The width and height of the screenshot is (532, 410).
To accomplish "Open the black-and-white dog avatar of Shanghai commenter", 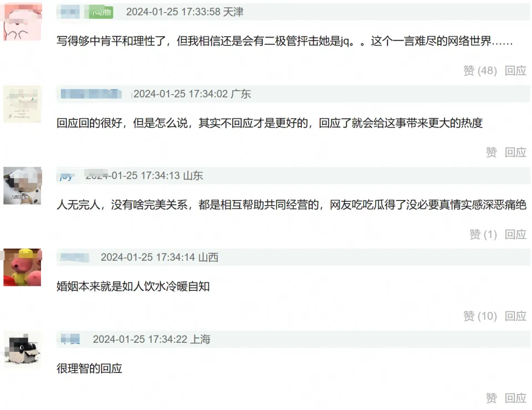I will click(22, 350).
